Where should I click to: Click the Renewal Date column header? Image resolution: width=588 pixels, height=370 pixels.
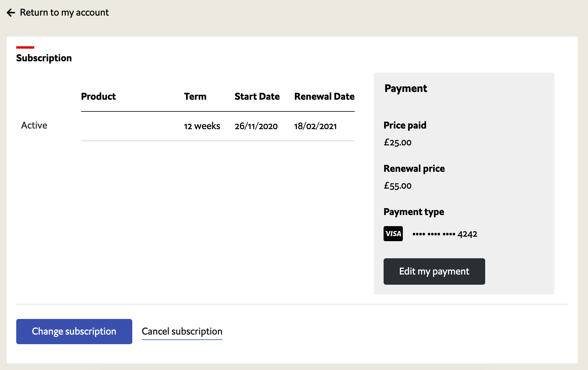coord(324,96)
